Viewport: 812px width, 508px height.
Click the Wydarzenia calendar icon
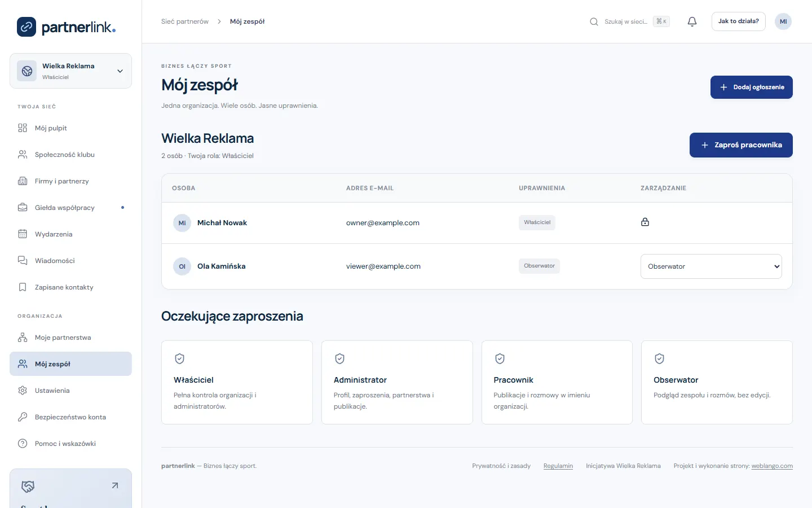click(x=23, y=234)
